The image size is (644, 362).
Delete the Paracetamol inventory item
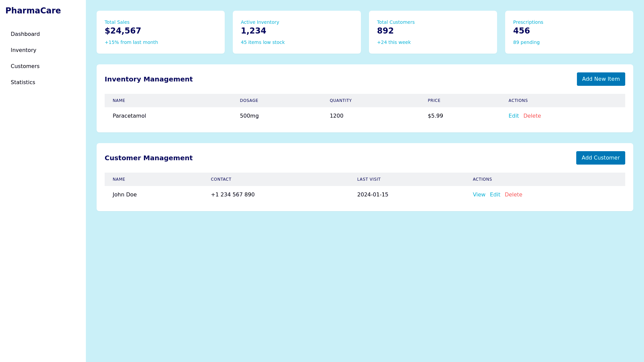(532, 116)
